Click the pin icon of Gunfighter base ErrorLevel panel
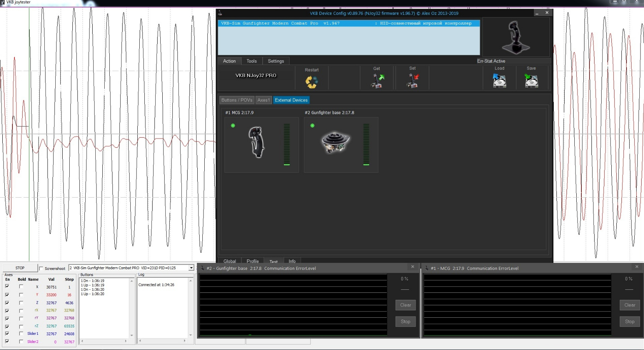This screenshot has width=644, height=350. coord(202,268)
